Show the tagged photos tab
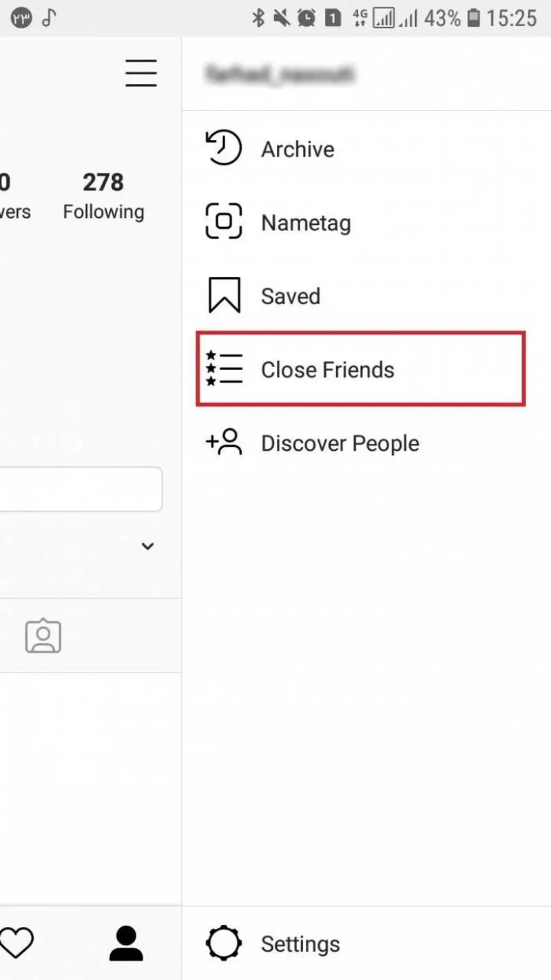Screen dimensions: 551x980 pos(43,636)
